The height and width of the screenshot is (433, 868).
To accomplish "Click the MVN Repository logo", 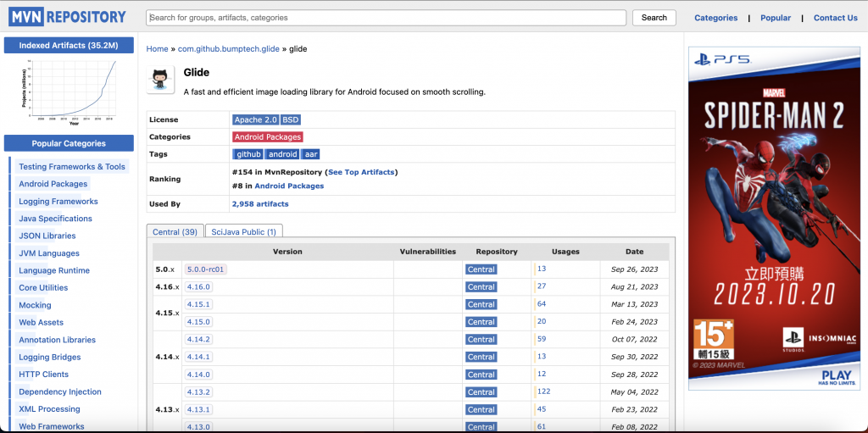I will coord(67,17).
